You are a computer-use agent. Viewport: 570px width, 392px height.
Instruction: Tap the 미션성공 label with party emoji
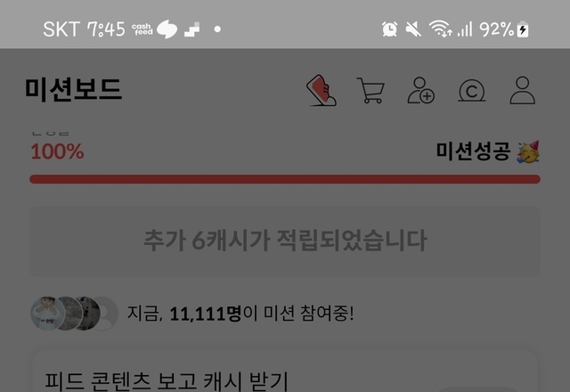tap(488, 151)
